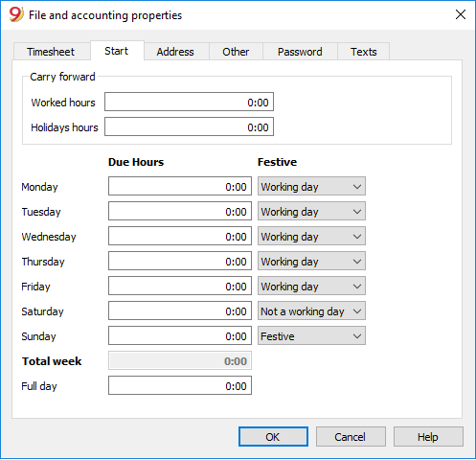
Task: Expand Wednesday festive dropdown
Action: click(x=311, y=236)
